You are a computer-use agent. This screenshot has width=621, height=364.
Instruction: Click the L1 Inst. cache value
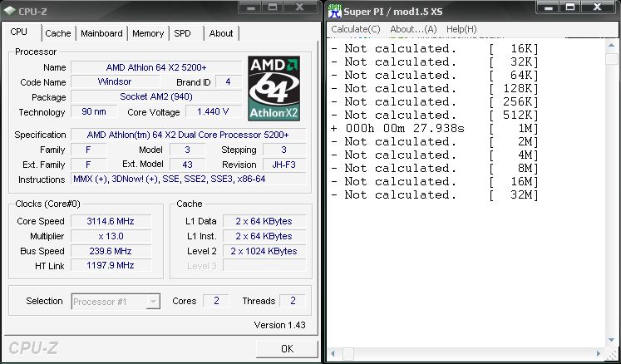click(264, 236)
